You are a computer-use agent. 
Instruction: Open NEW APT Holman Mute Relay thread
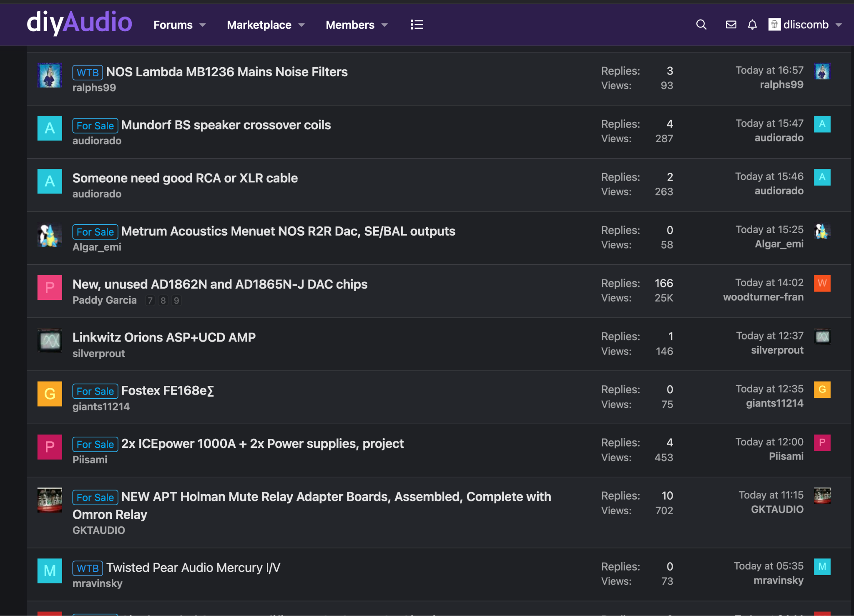[x=312, y=505]
